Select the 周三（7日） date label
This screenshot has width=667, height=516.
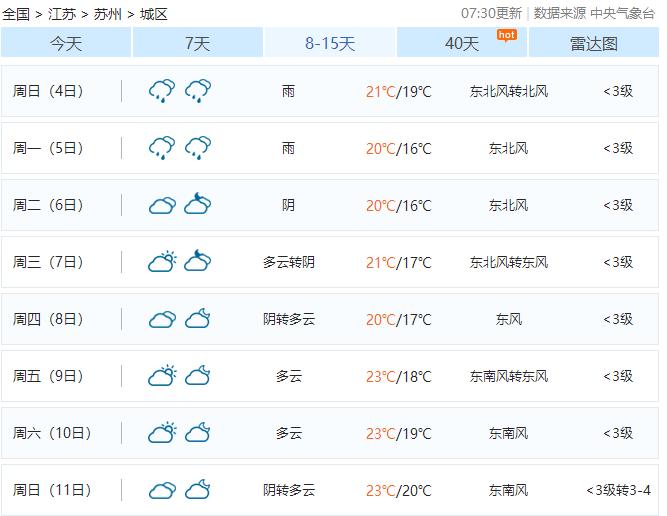(48, 262)
